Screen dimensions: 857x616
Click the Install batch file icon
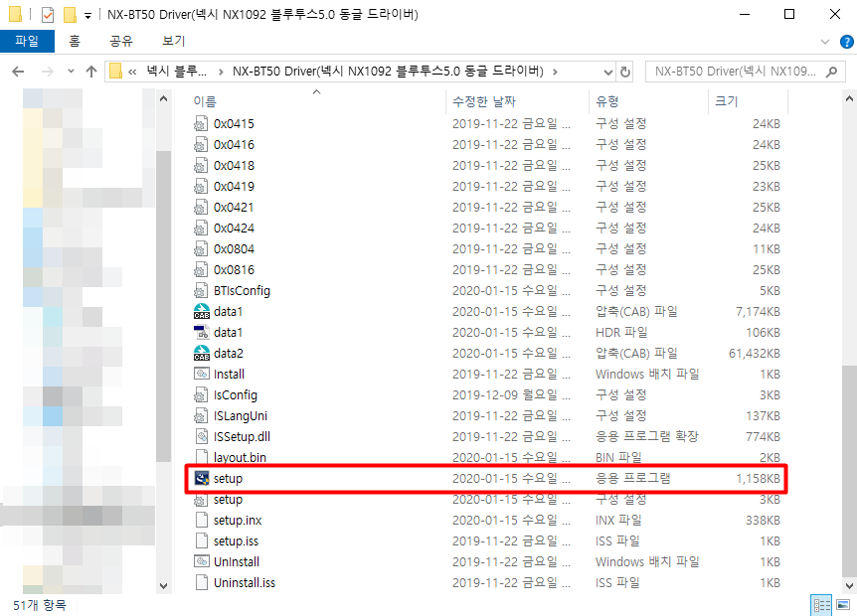tap(201, 375)
